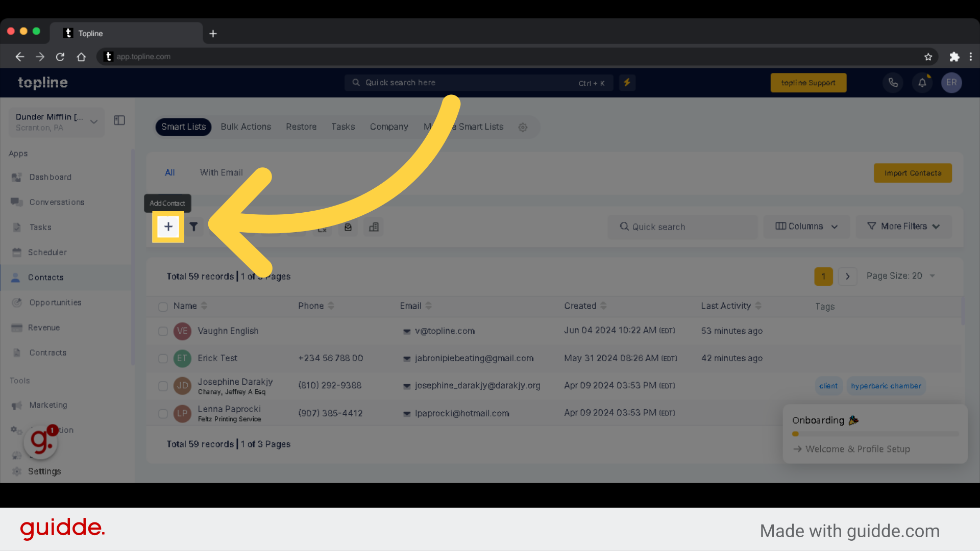Click the notifications bell icon

(x=922, y=82)
